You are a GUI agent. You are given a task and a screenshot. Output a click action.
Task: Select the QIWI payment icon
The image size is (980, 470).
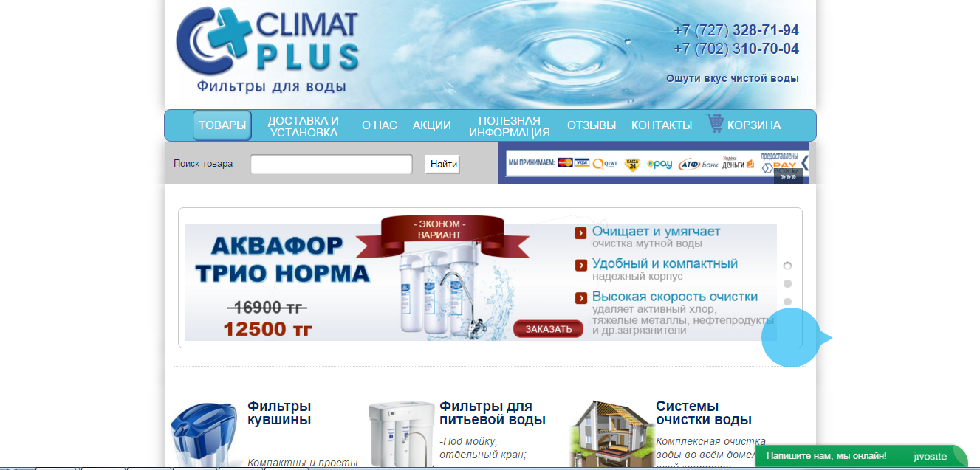pyautogui.click(x=606, y=163)
